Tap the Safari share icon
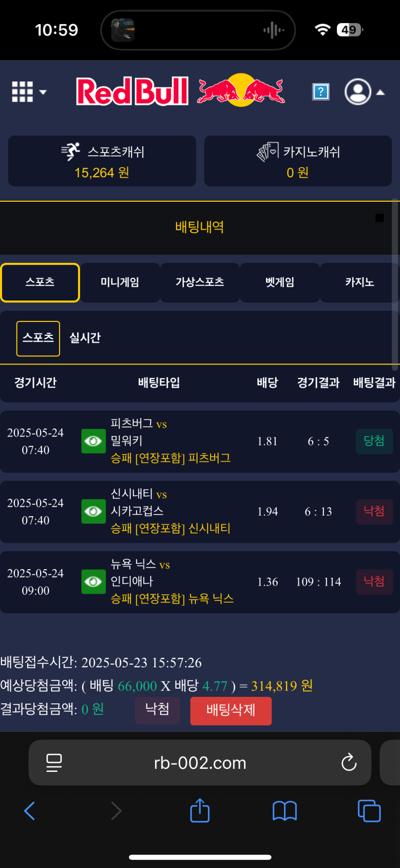Screen dimensions: 400x868 coord(200,810)
